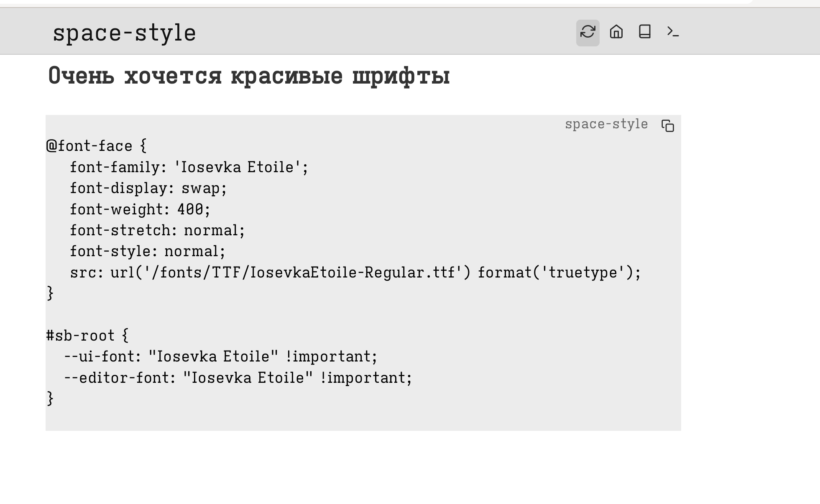Click the --ui-font declaration line

coord(220,356)
